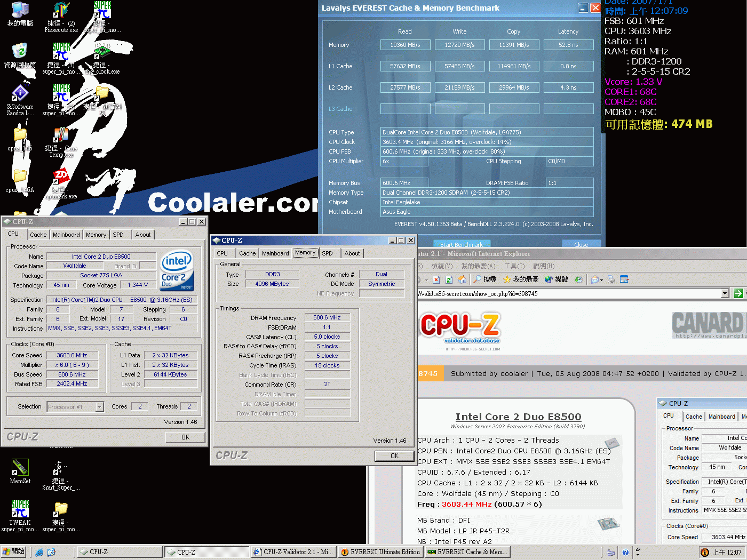This screenshot has width=747, height=560.
Task: Open the 說明(H) menu in Internet Explorer
Action: (544, 266)
